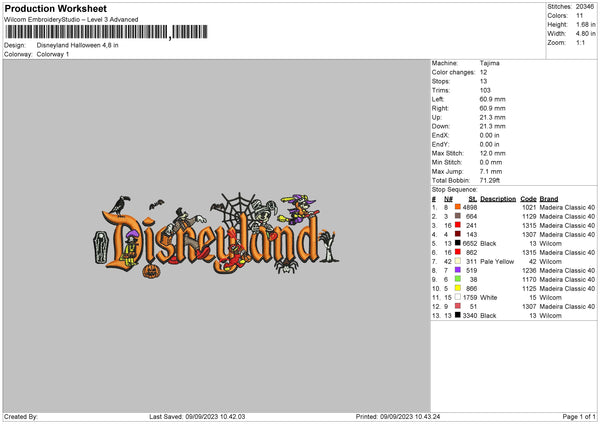Click thread code '1129' in row 2
Image resolution: width=600 pixels, height=424 pixels.
[x=529, y=217]
